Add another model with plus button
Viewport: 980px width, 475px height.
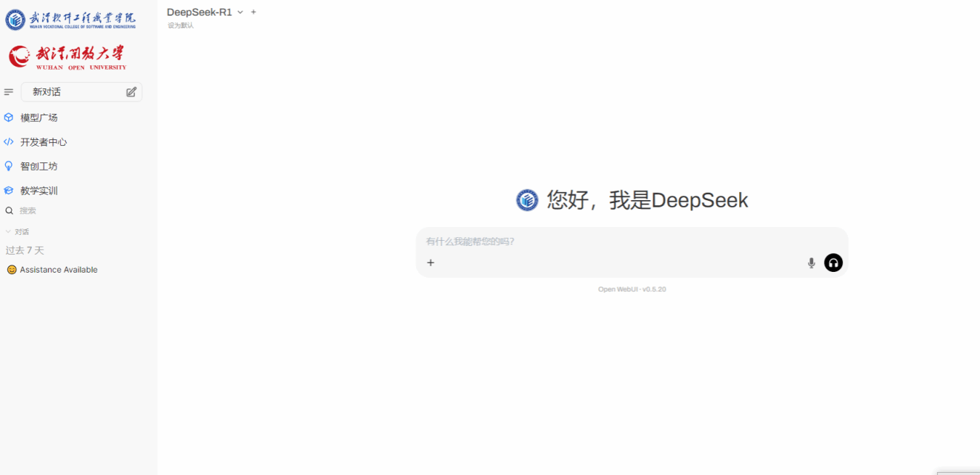[x=253, y=12]
